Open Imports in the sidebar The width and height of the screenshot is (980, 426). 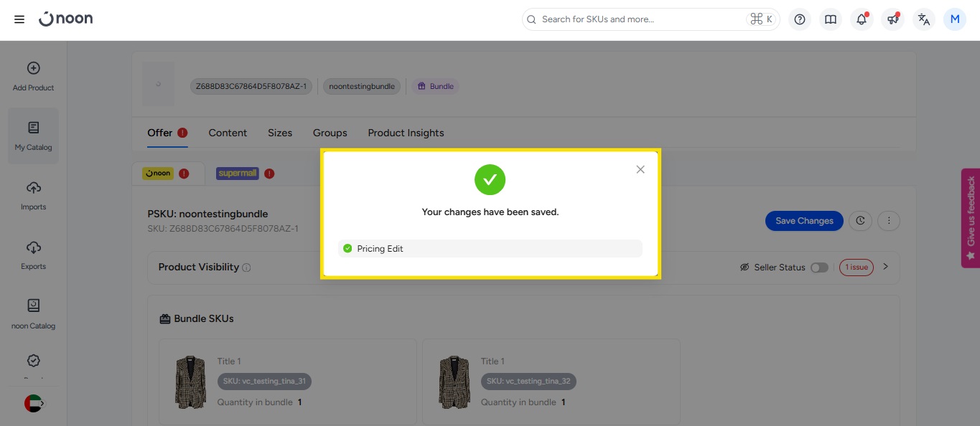point(33,195)
